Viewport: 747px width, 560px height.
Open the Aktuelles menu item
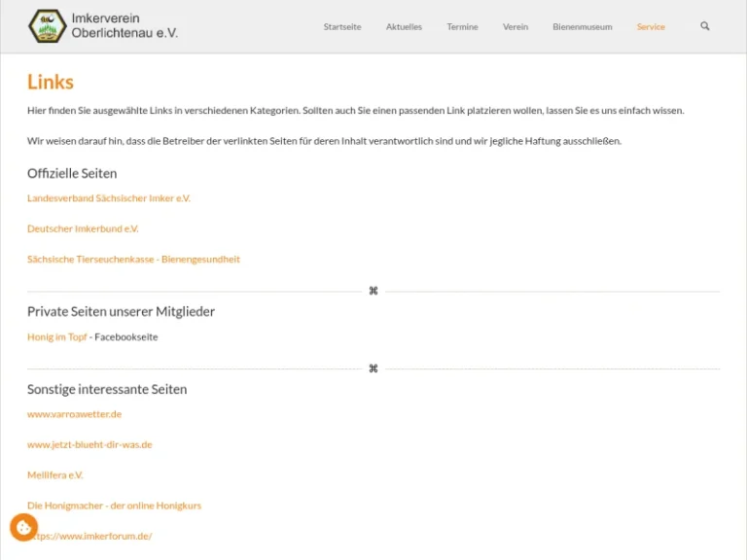pos(404,27)
